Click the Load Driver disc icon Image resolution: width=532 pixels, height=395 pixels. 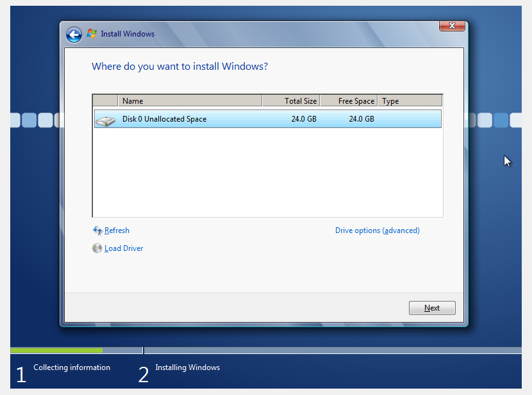(97, 248)
